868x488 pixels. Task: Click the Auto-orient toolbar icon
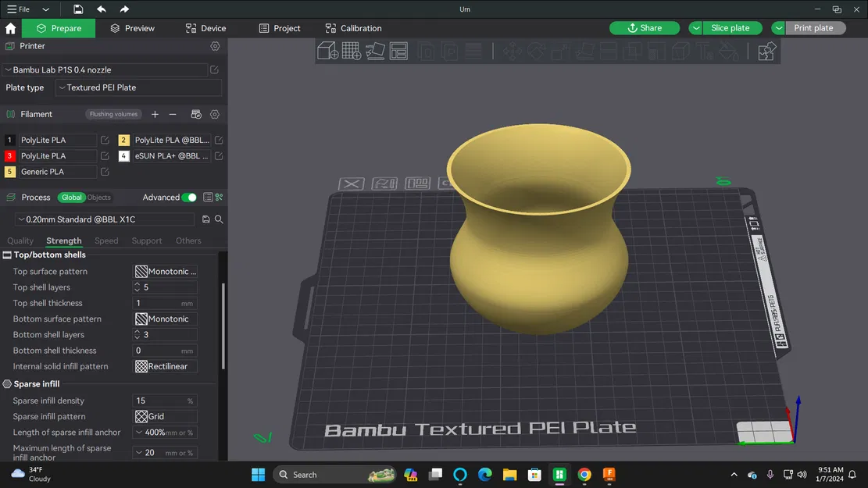click(375, 51)
